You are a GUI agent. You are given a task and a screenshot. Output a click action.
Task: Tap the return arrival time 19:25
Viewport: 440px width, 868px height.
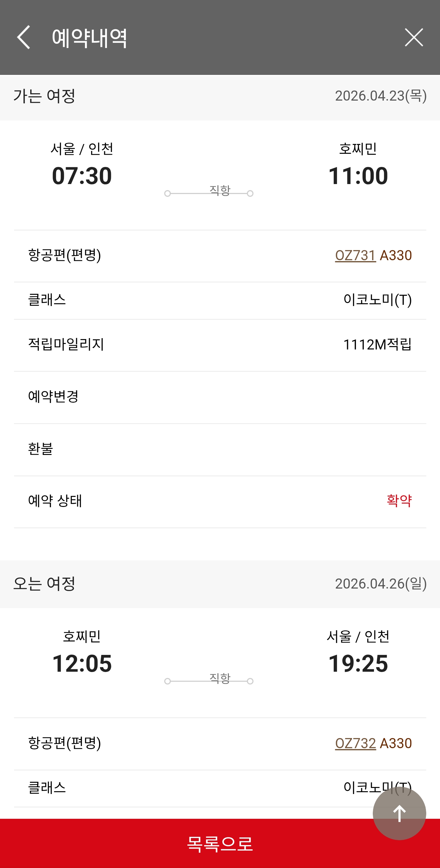click(x=358, y=663)
